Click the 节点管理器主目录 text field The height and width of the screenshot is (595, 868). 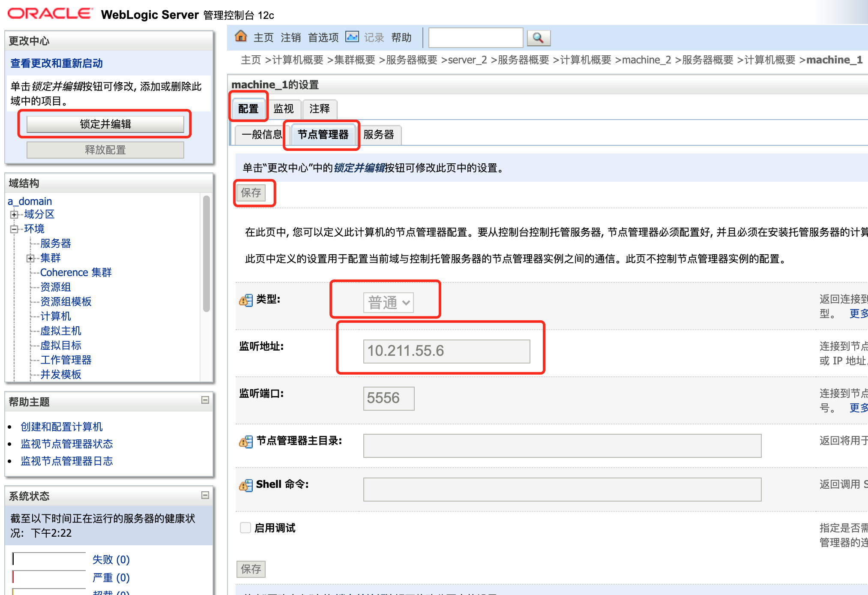pos(563,446)
